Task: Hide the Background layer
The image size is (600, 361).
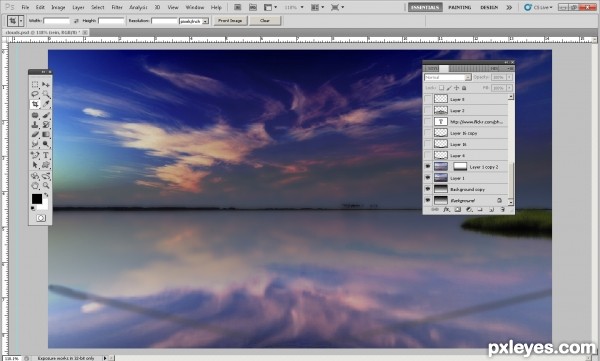Action: click(428, 200)
